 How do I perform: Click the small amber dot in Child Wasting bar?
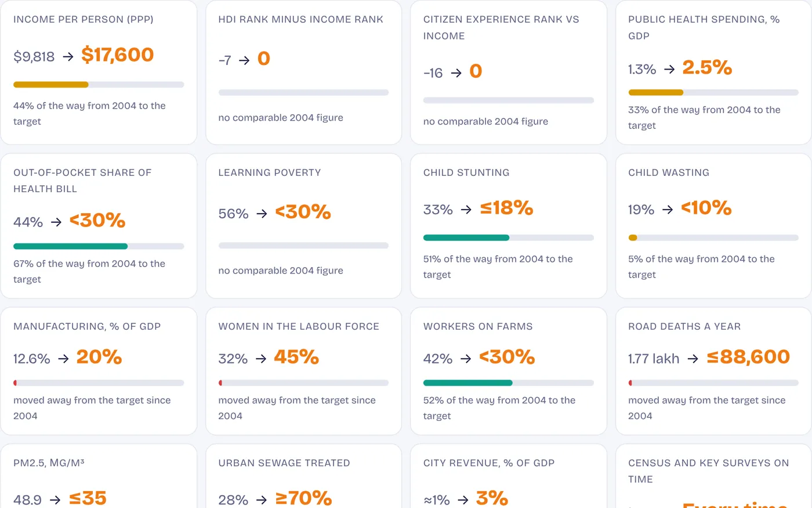(x=633, y=237)
